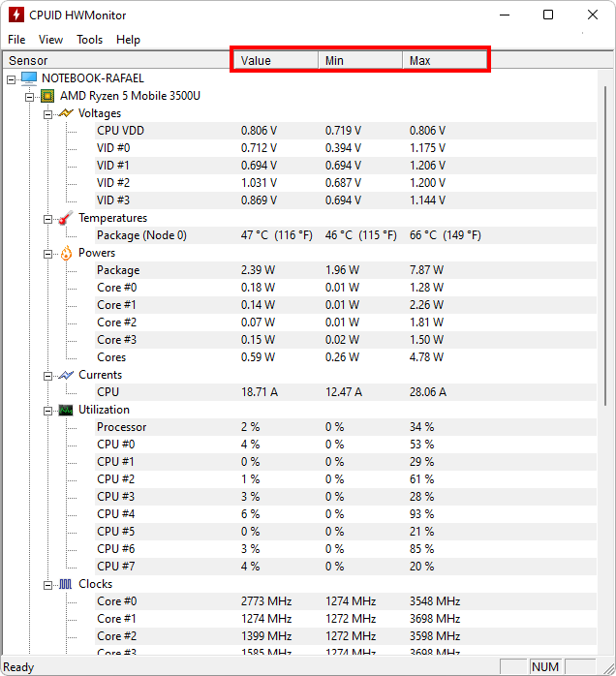Click the Max column header

[x=445, y=60]
